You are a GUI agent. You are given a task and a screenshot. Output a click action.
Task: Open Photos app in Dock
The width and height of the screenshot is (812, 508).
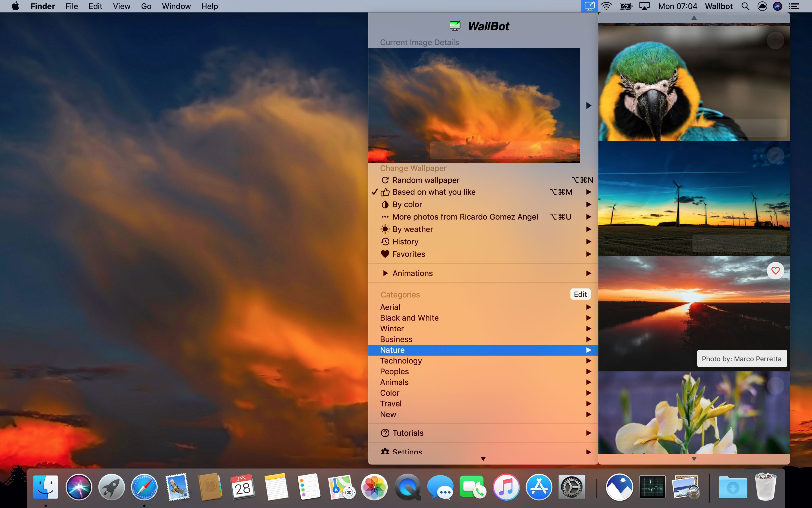374,487
